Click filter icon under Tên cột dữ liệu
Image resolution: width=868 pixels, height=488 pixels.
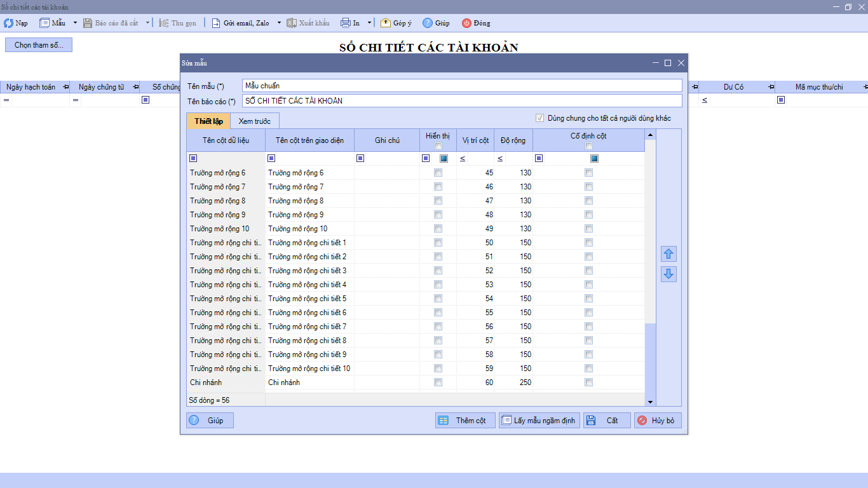[x=193, y=158]
